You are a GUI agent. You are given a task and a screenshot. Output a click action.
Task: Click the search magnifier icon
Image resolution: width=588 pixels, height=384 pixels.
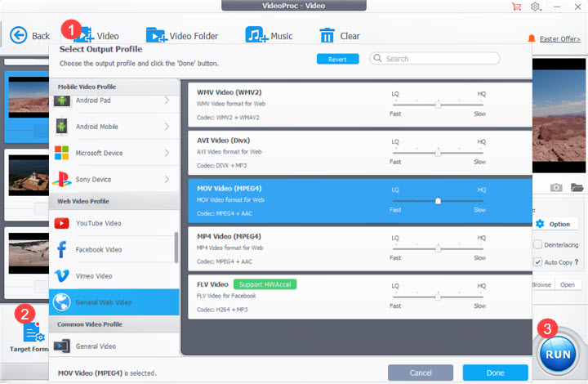coord(377,58)
